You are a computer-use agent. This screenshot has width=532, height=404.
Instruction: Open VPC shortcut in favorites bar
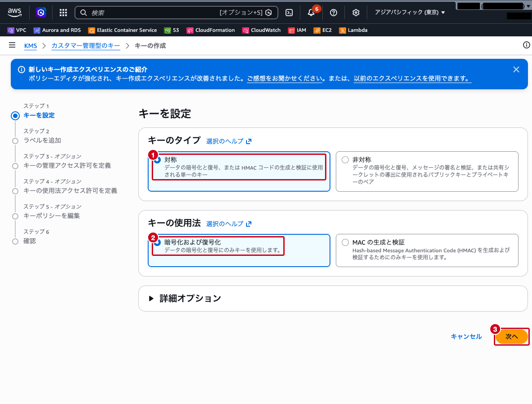pos(17,30)
